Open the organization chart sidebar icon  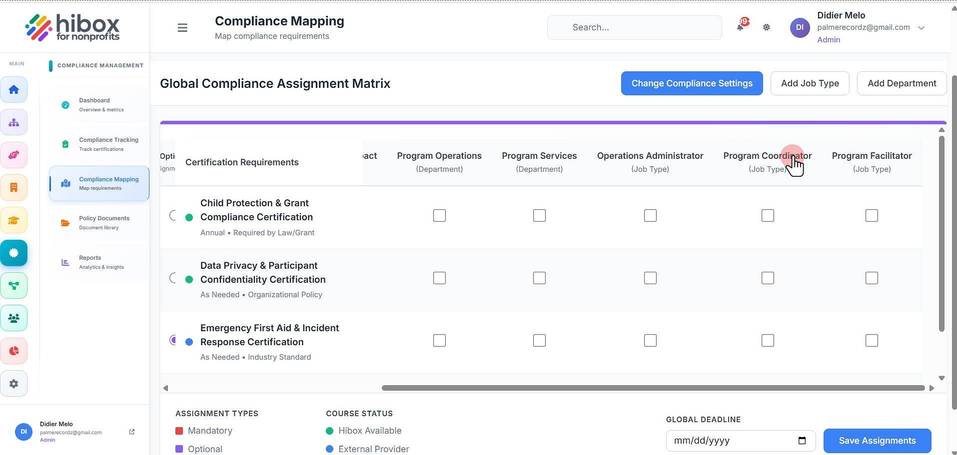tap(14, 122)
